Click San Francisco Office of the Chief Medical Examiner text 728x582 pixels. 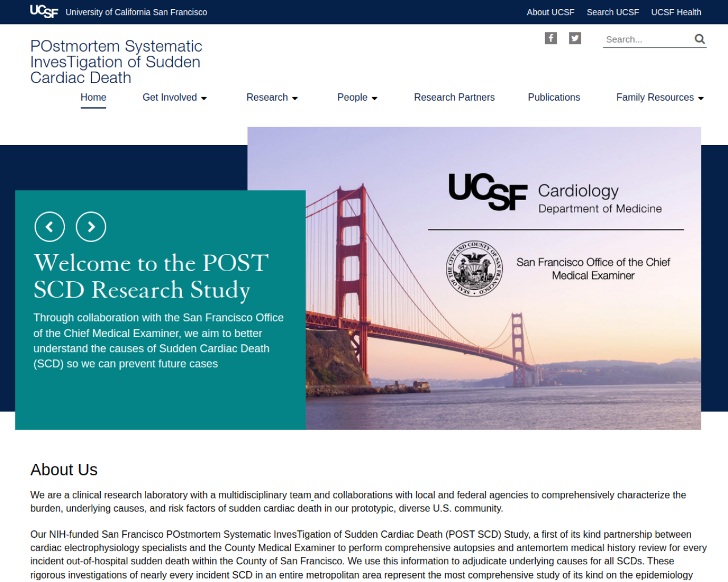593,269
